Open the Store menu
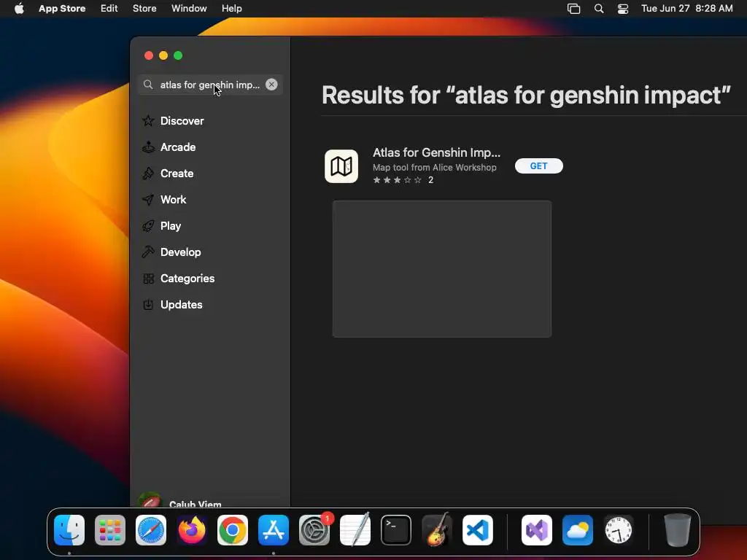The image size is (747, 560). pos(144,9)
